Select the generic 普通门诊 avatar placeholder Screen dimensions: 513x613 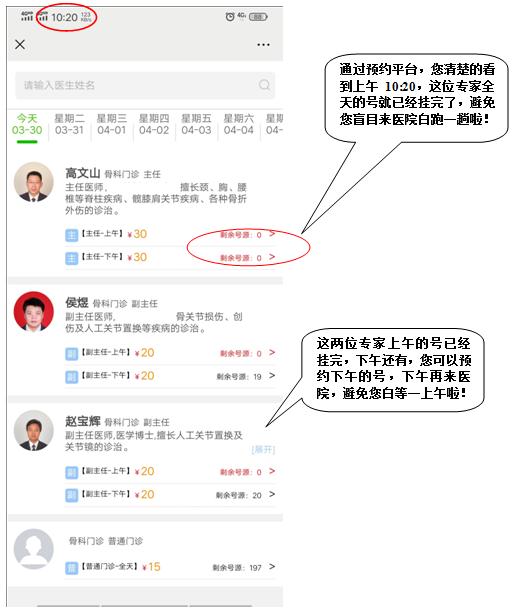point(34,549)
